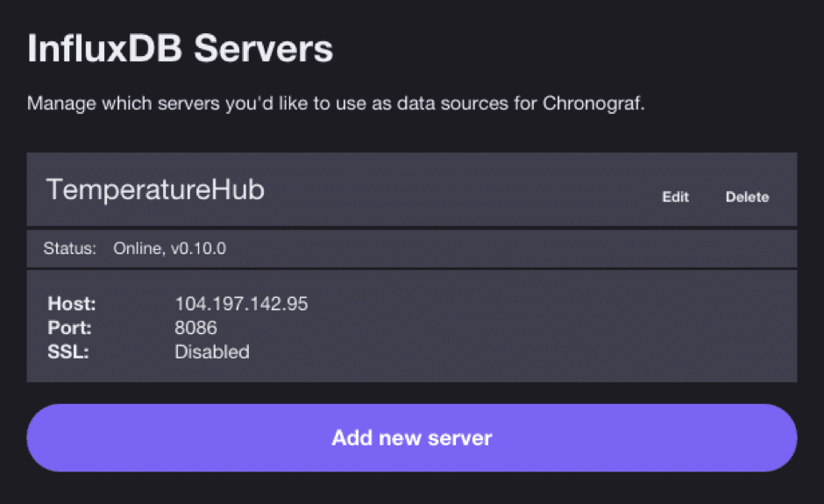Screen dimensions: 824x504
Task: Click the v0.10.0 version number
Action: 197,249
